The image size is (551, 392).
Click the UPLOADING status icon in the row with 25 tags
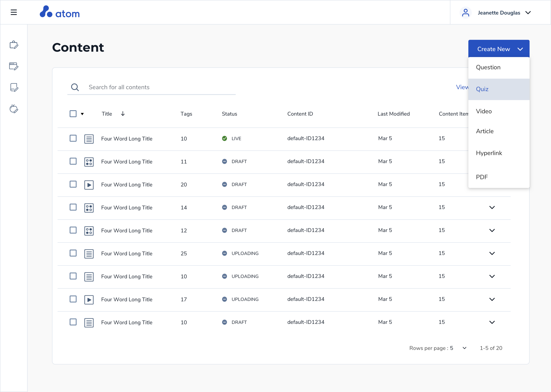[x=224, y=253]
